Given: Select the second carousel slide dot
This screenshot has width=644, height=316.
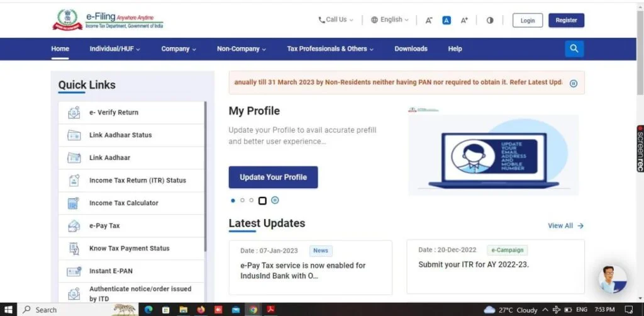Looking at the screenshot, I should click(x=242, y=200).
